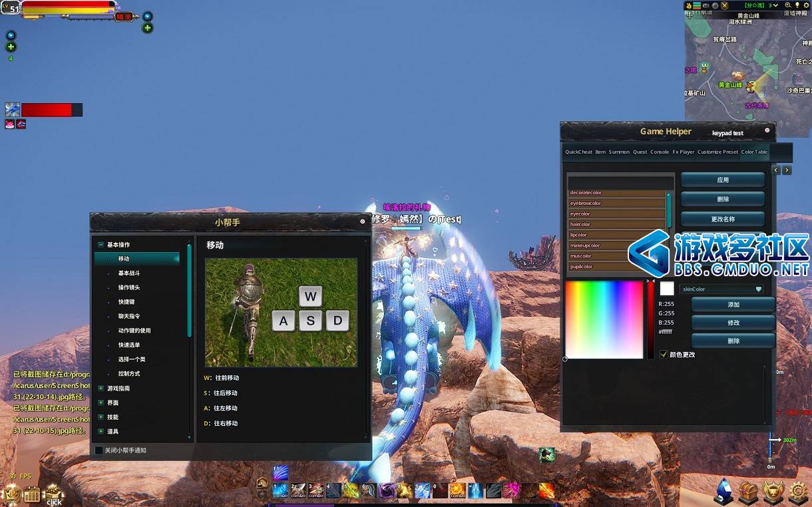Switch to the Summon tab
Screen dimensions: 812x507
(x=619, y=152)
